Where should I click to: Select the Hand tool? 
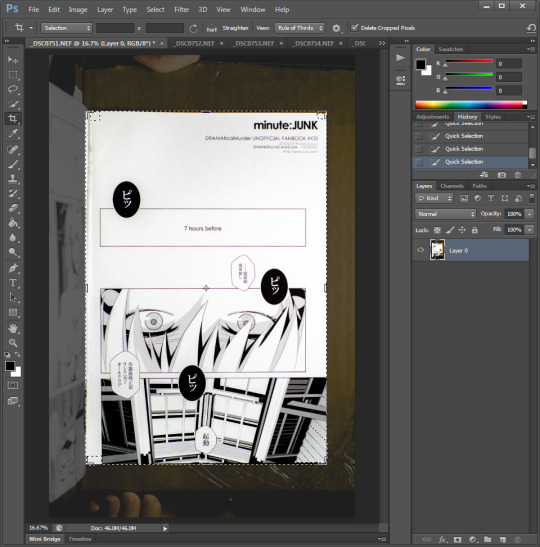[x=13, y=328]
